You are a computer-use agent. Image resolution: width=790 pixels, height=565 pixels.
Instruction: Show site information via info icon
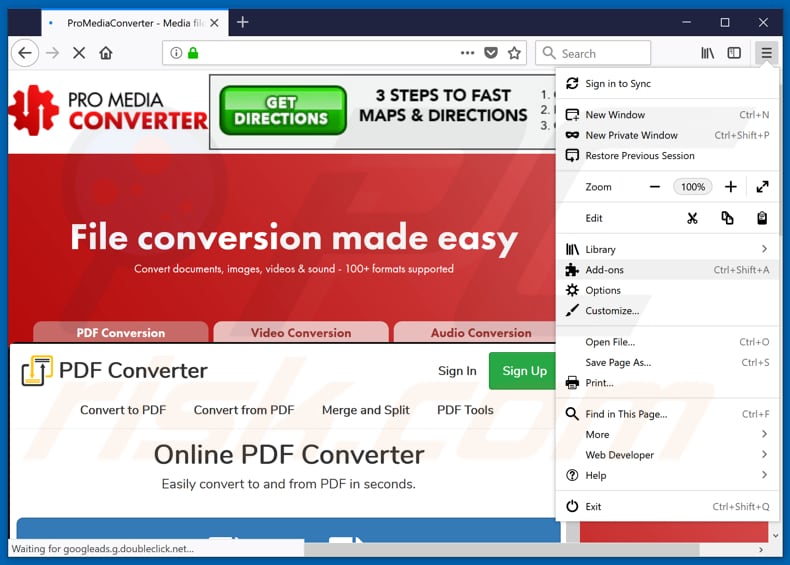point(176,53)
